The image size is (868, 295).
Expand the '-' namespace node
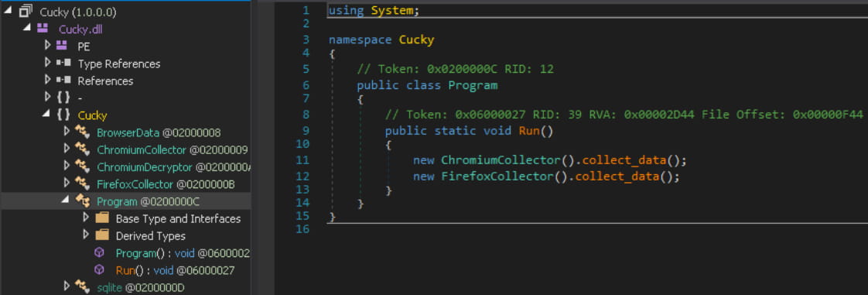pyautogui.click(x=48, y=97)
